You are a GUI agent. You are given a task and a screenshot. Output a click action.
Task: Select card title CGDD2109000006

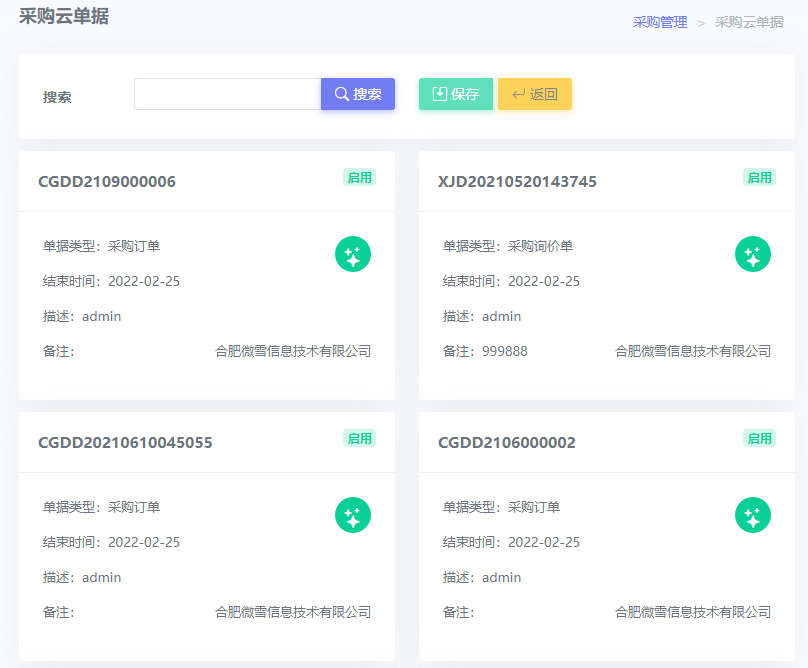click(107, 181)
